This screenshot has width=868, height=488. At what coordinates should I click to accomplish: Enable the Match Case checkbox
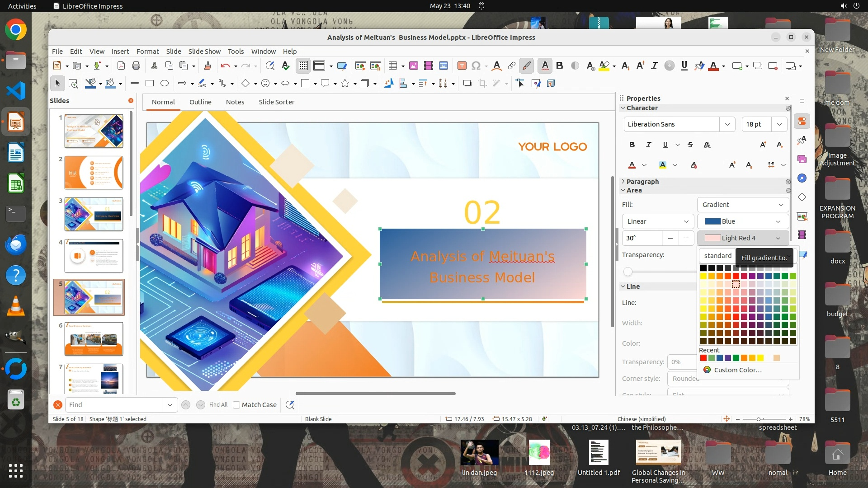point(236,405)
